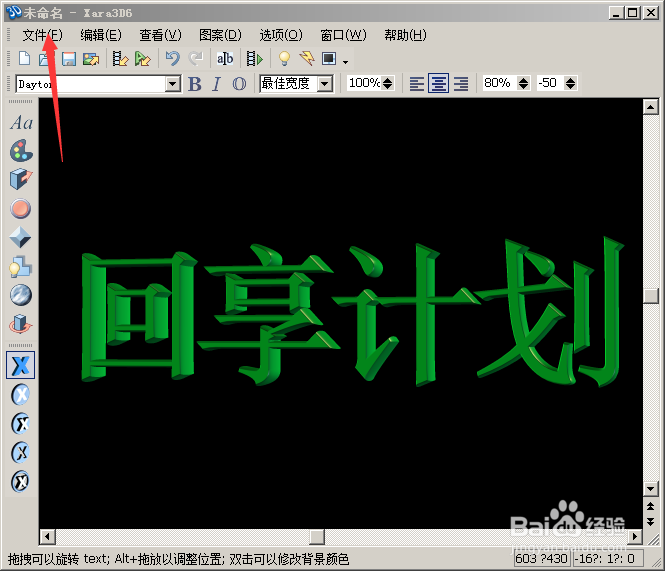Align text left
The width and height of the screenshot is (665, 571).
pyautogui.click(x=416, y=83)
